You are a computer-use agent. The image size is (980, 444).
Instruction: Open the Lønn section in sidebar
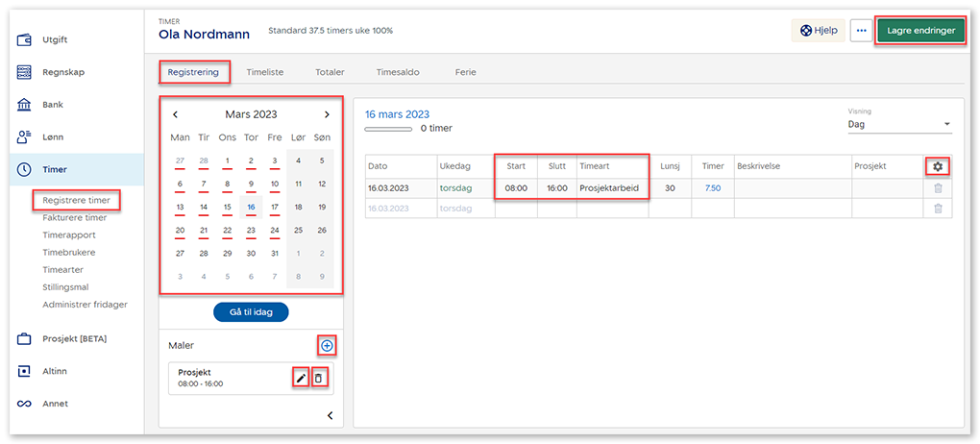coord(53,137)
